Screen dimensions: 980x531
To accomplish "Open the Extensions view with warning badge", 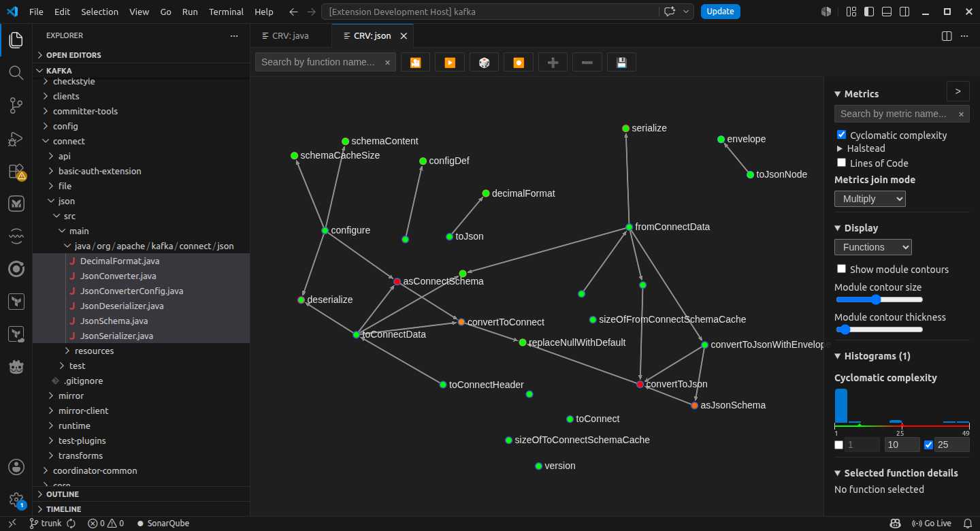I will click(16, 171).
